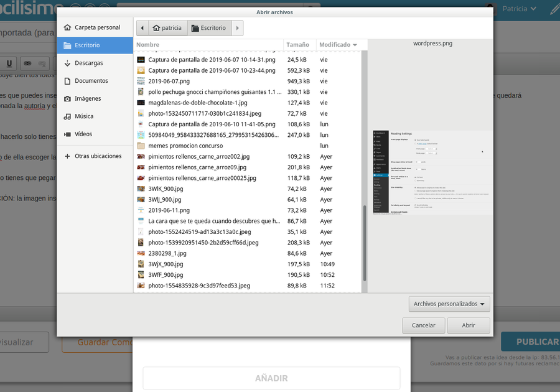Select file 3WfF_900.jpg

click(166, 274)
